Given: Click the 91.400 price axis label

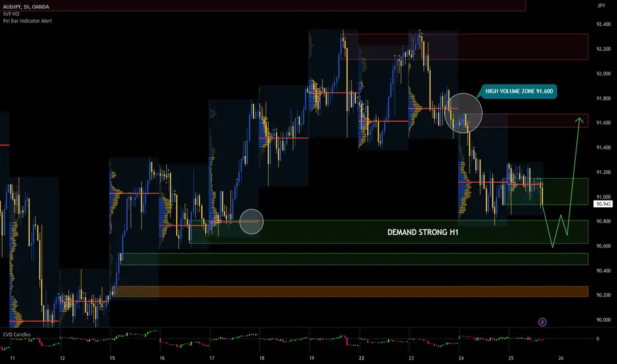Looking at the screenshot, I should tap(603, 148).
